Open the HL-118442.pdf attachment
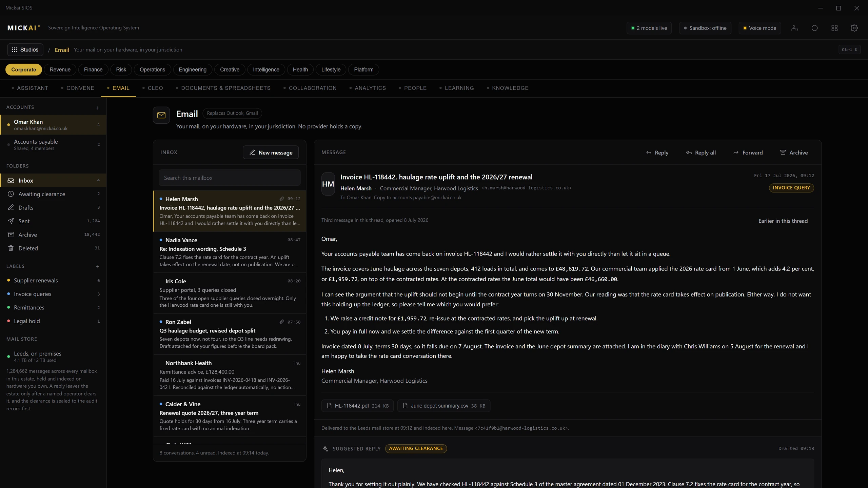Screen dimensions: 868x488 click(357, 406)
